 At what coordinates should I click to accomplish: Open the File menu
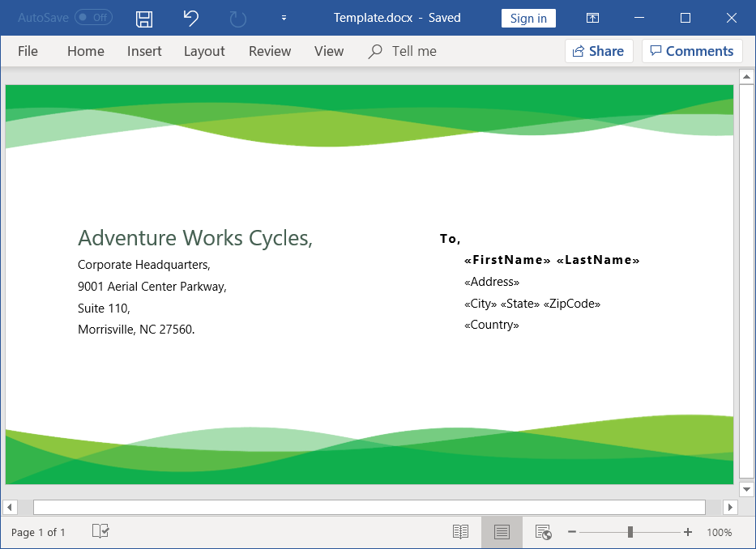pos(28,51)
